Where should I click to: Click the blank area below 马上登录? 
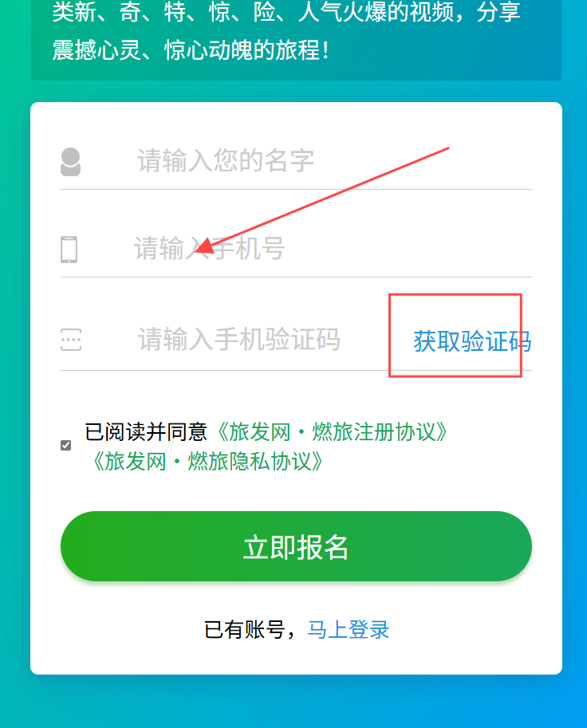(296, 659)
